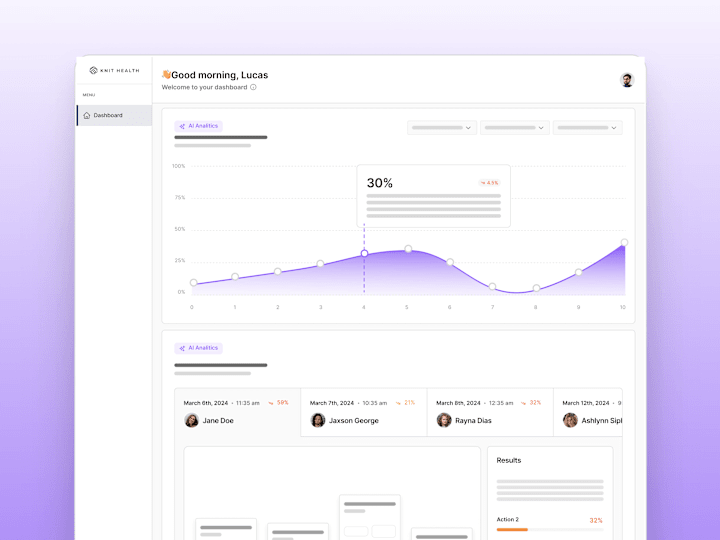This screenshot has height=540, width=720.
Task: Click the AI Analitics badge above the chart
Action: (x=198, y=126)
